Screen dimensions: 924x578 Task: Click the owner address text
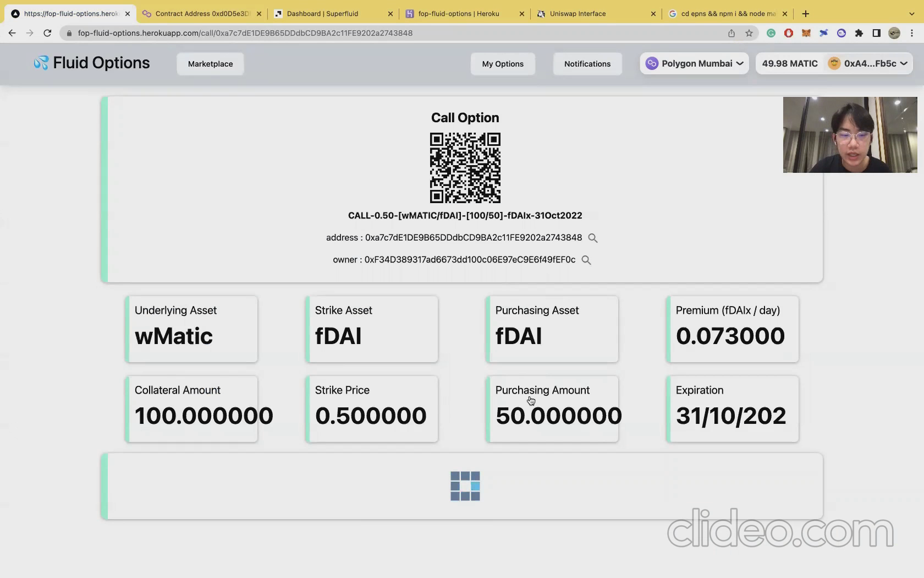[x=470, y=260]
